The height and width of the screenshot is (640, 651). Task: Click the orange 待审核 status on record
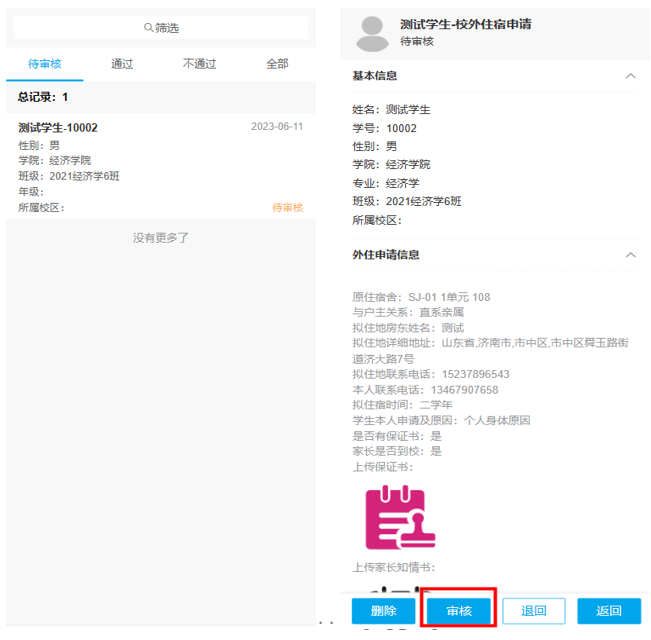287,208
